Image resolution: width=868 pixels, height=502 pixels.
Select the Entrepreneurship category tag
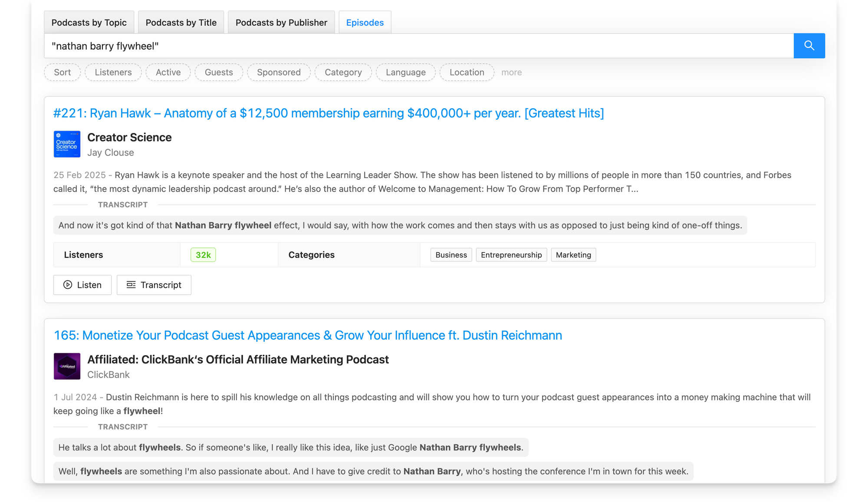[x=511, y=254]
